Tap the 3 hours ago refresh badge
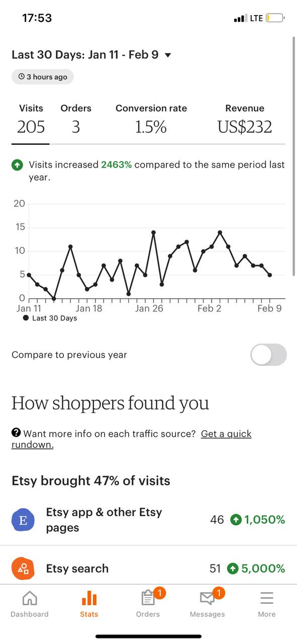Screen dimensions: 297x644 43,76
